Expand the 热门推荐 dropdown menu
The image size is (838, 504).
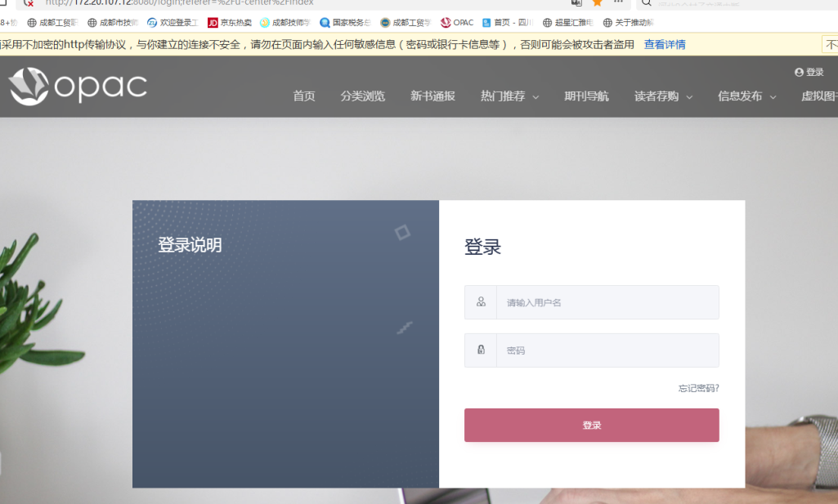(509, 96)
